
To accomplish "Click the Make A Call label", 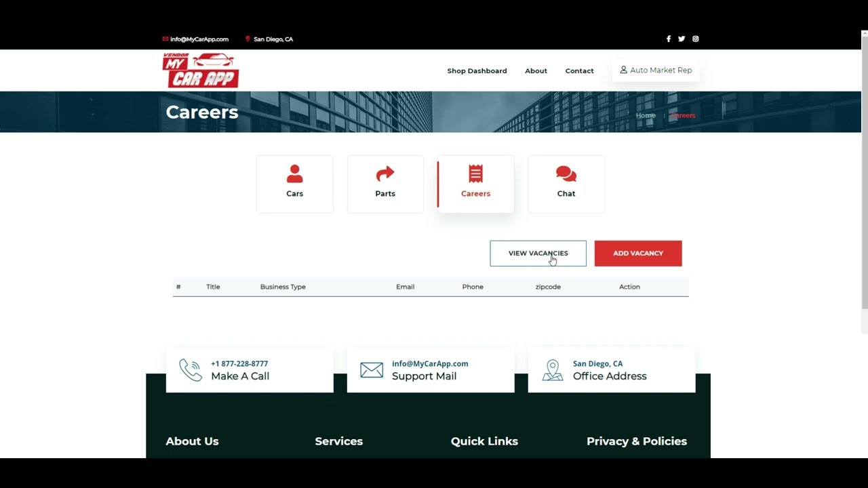I will point(240,376).
